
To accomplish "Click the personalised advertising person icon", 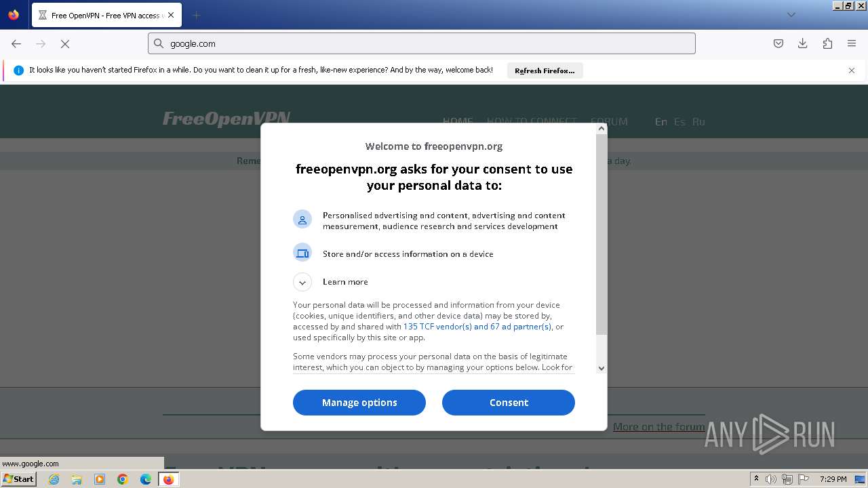I will [302, 219].
